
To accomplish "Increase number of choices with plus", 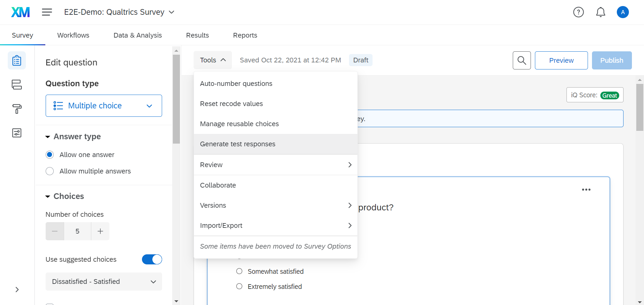I will (100, 231).
